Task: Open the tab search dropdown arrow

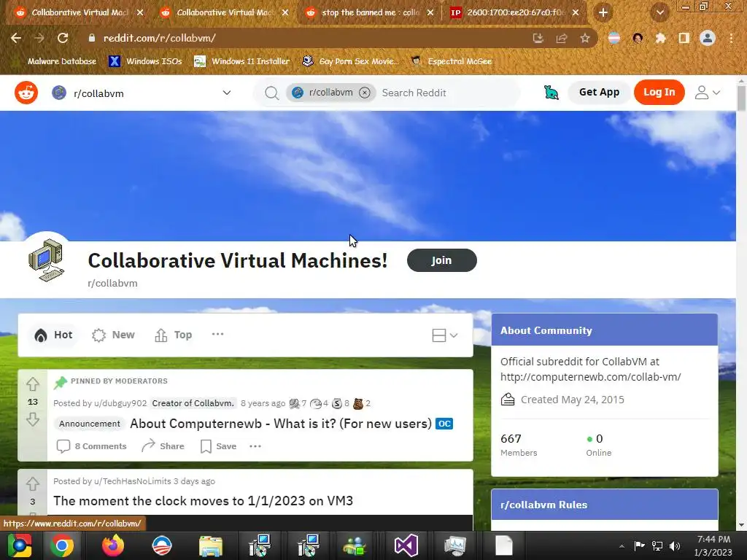Action: (659, 12)
